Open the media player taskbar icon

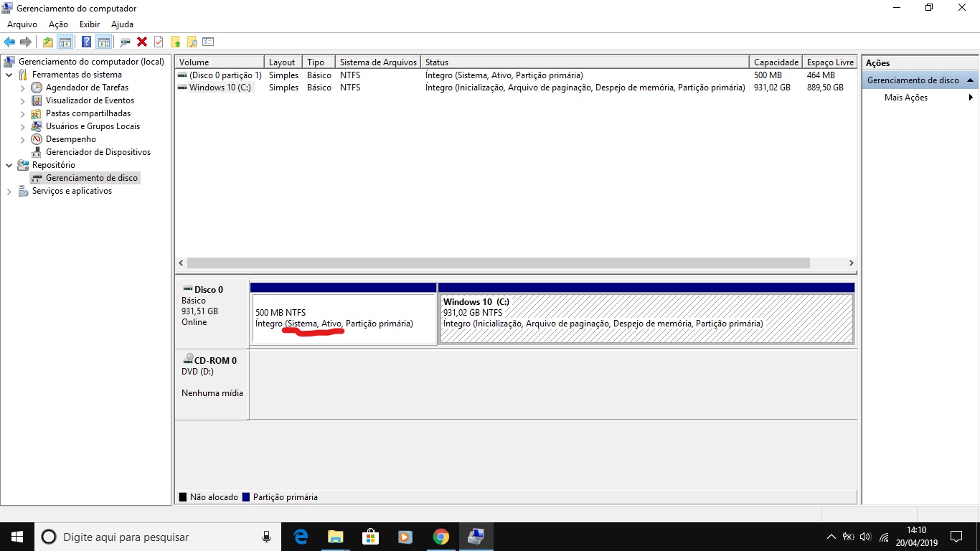click(x=405, y=537)
